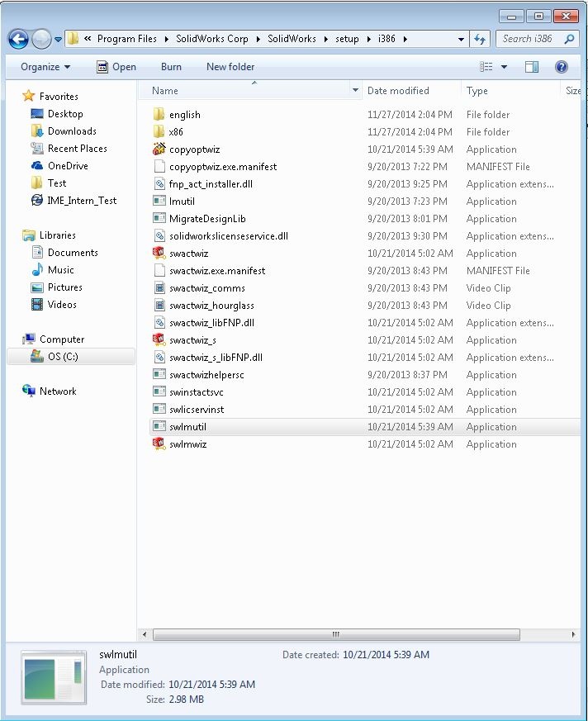Go forward with the Forward arrow button
The image size is (588, 721).
point(41,39)
